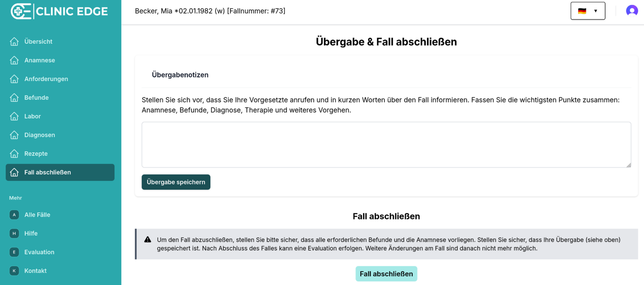
Task: Click the 'A' badge for Alle Fälle
Action: coord(14,215)
